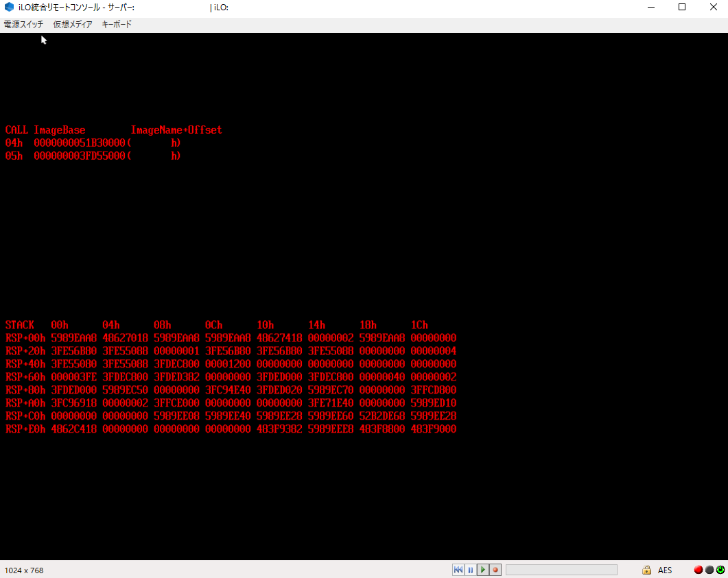Start recording with the record button
Viewport: 728px width, 578px height.
[495, 570]
